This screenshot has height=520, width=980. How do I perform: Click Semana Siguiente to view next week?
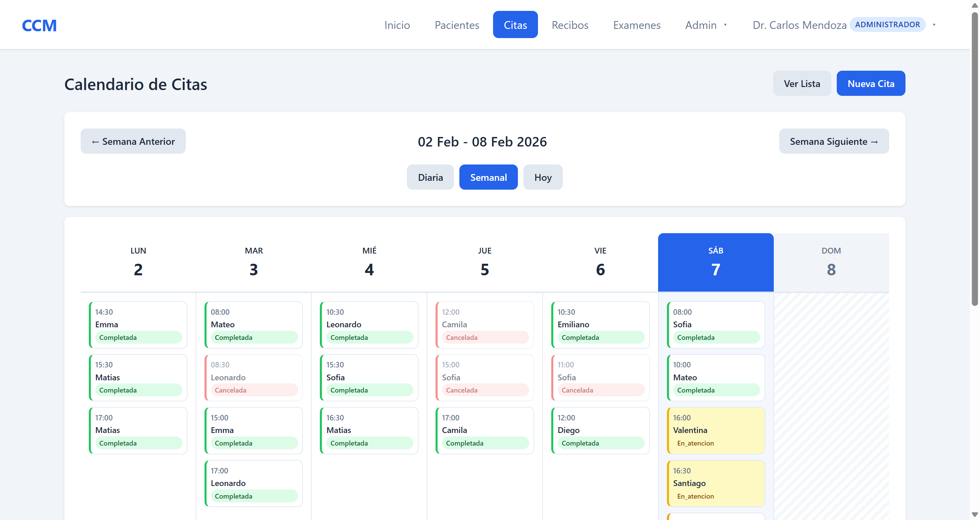(x=834, y=141)
